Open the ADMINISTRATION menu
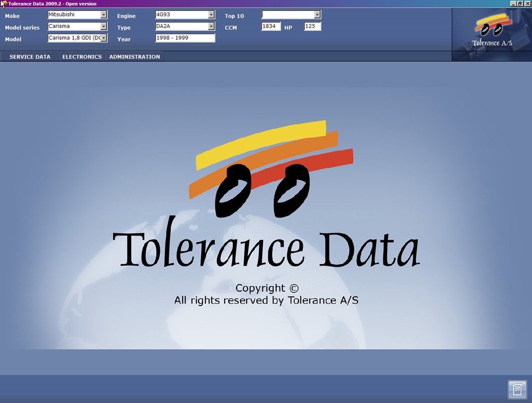The image size is (532, 403). (x=135, y=57)
